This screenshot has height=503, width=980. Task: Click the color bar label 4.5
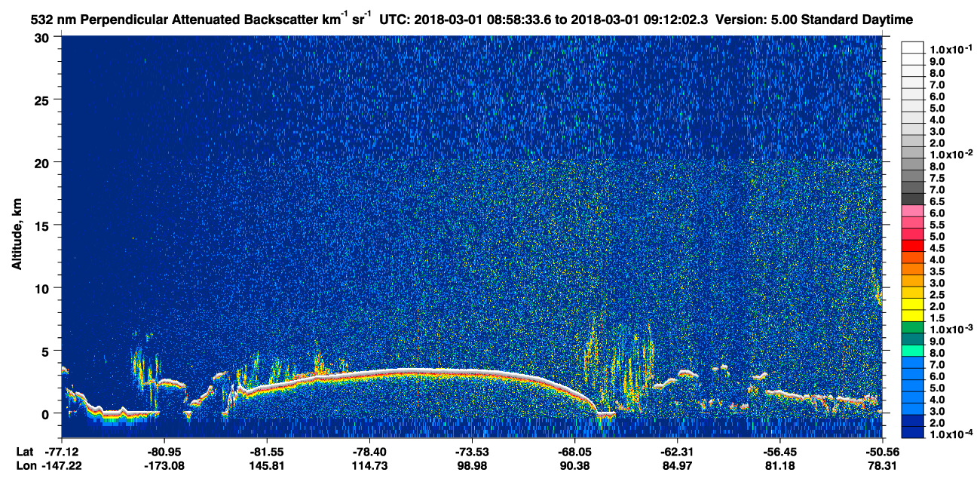937,247
